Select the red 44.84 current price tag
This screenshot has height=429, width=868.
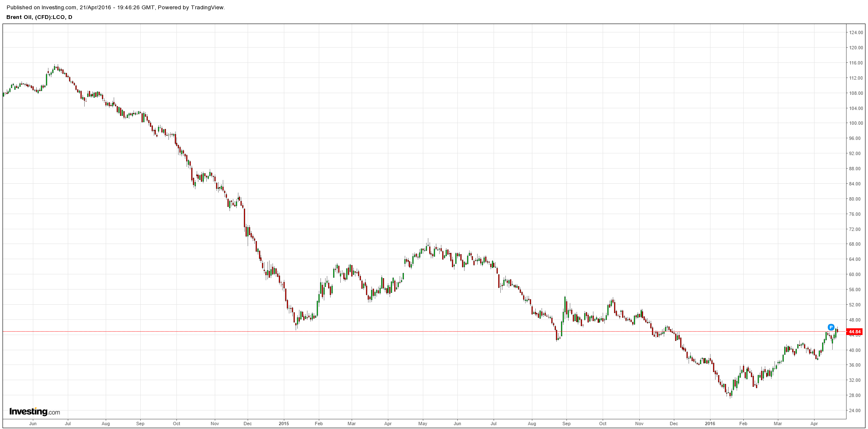(x=855, y=332)
